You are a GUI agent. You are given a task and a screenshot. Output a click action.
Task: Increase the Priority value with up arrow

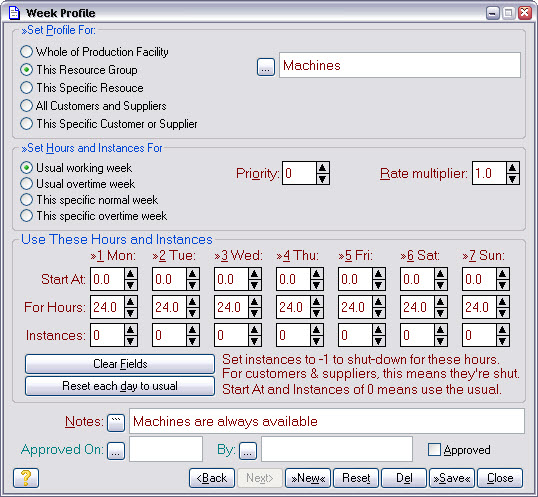[322, 168]
